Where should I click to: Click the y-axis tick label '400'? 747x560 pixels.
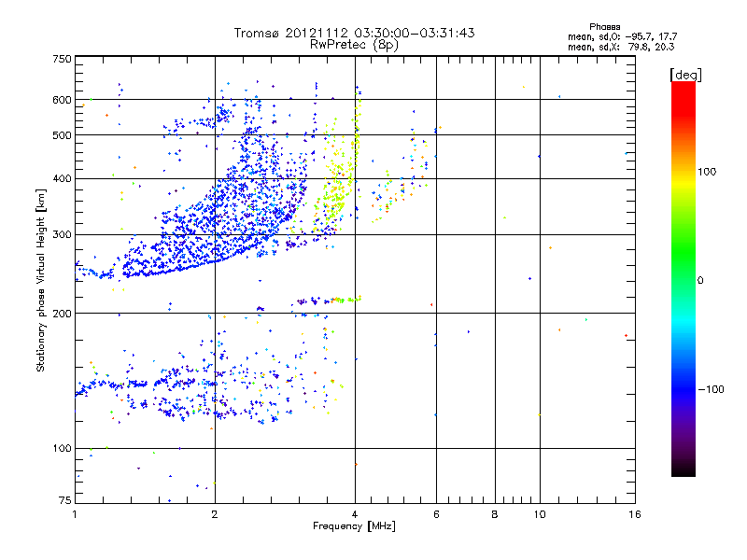point(62,179)
